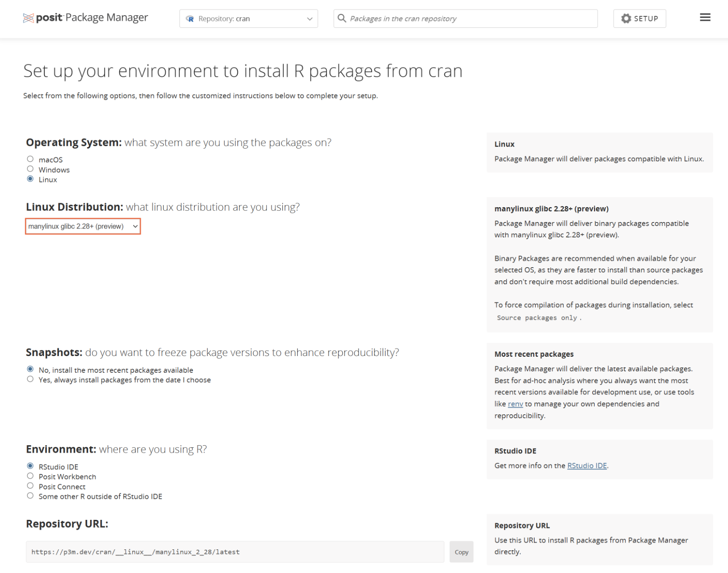Click the gear icon in SETUP
The image size is (728, 573).
pyautogui.click(x=626, y=19)
